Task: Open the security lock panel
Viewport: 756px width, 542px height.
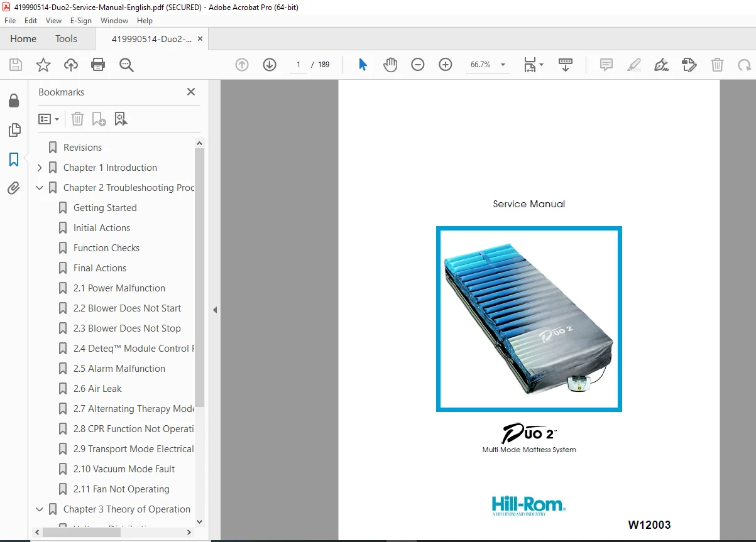Action: [14, 100]
